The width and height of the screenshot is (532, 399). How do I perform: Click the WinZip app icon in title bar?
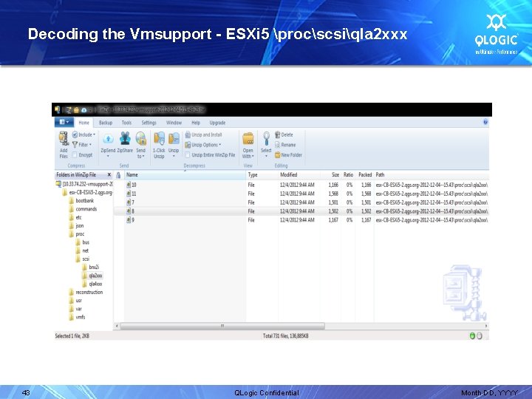click(x=58, y=109)
